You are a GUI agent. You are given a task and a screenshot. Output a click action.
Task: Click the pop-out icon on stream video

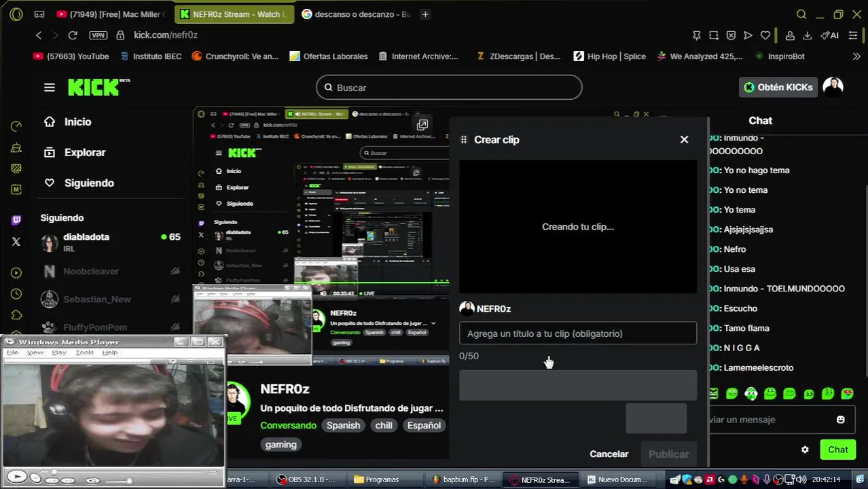tap(422, 125)
